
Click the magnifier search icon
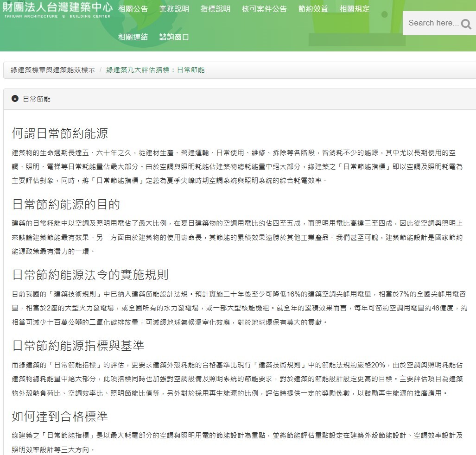(x=466, y=24)
